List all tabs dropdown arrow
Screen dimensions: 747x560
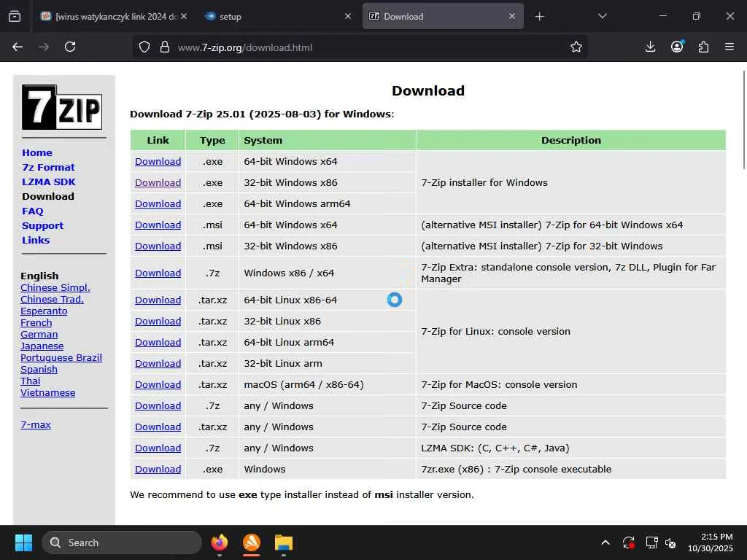tap(603, 16)
